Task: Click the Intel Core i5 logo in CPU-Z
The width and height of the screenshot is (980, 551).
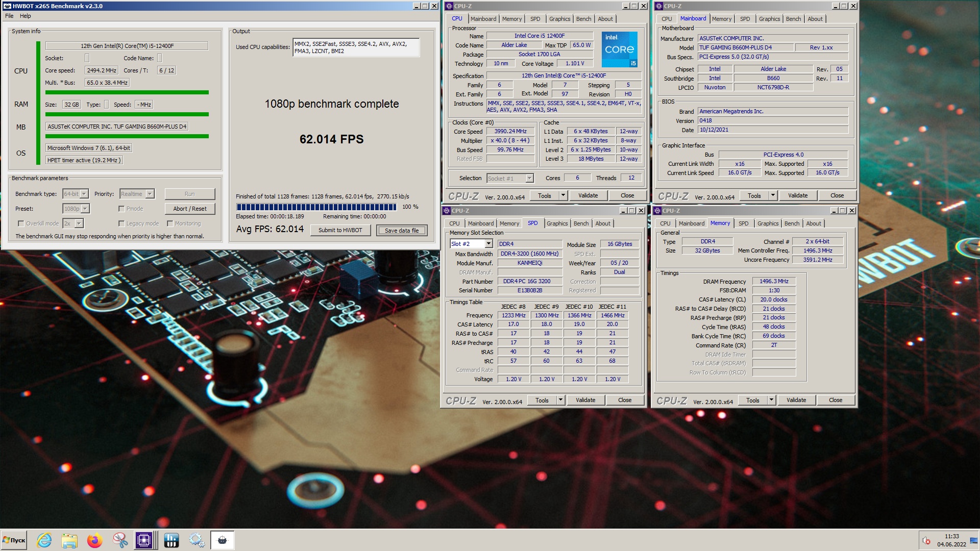Action: coord(619,49)
